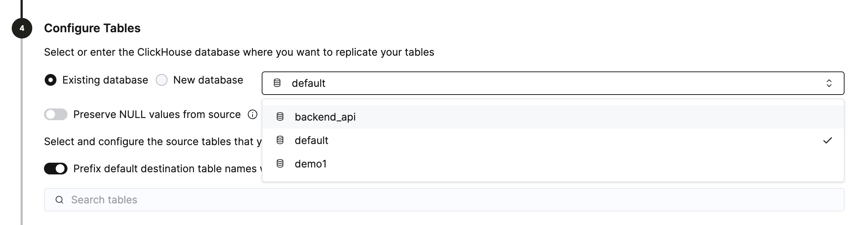Select backend_api from the database dropdown

pyautogui.click(x=325, y=117)
